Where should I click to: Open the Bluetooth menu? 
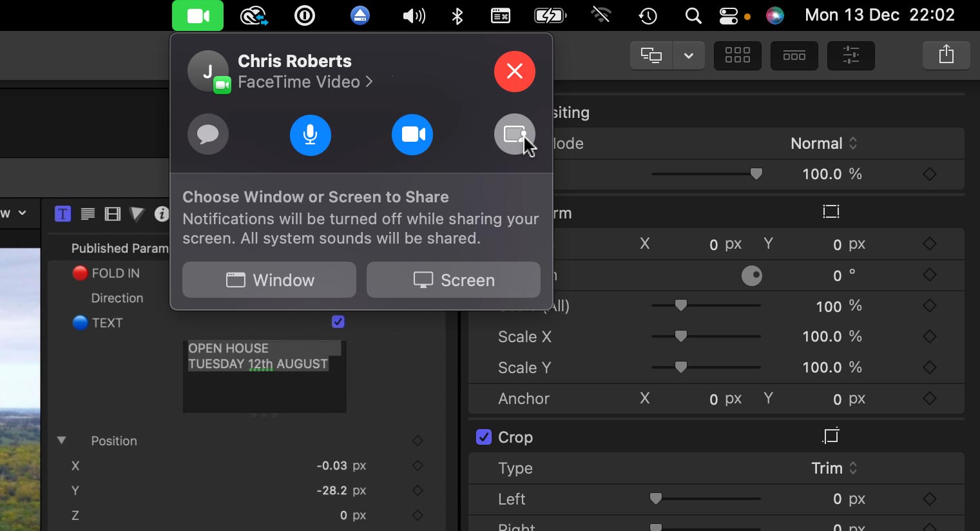[457, 15]
